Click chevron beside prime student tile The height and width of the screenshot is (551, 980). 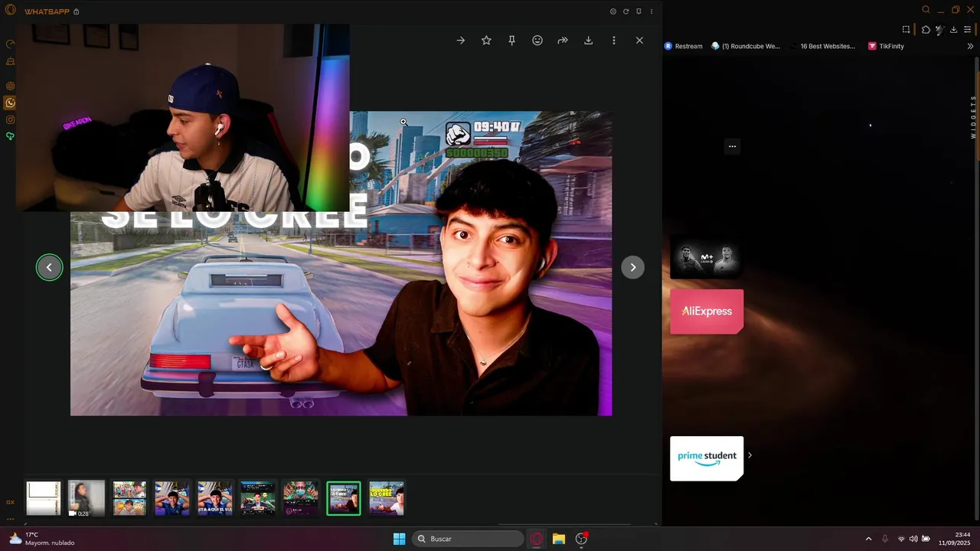coord(750,455)
